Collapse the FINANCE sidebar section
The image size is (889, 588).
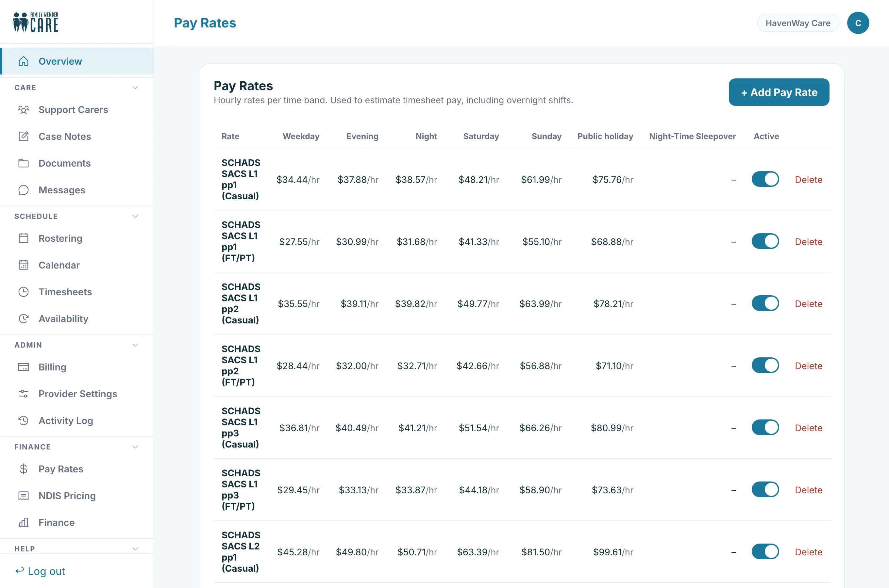click(x=135, y=447)
